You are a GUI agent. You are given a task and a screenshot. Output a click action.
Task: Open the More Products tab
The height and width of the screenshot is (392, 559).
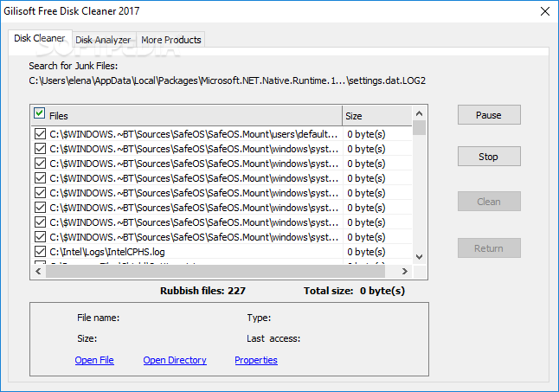[x=171, y=40]
